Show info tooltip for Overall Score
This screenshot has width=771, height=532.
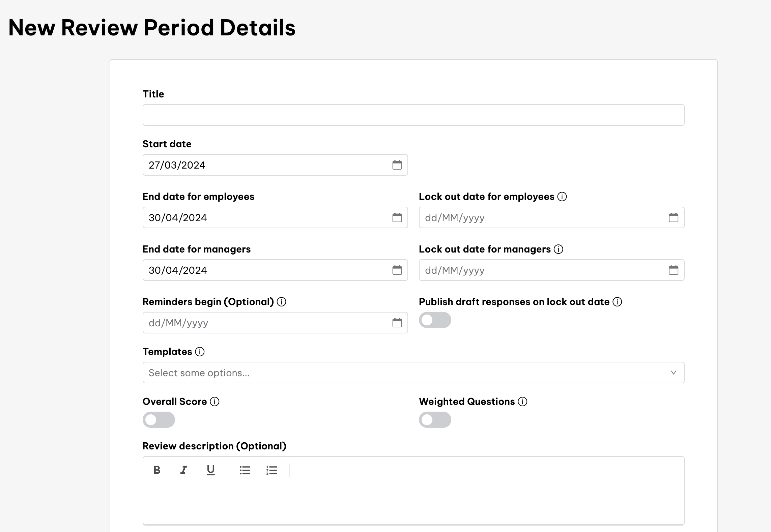(x=215, y=402)
